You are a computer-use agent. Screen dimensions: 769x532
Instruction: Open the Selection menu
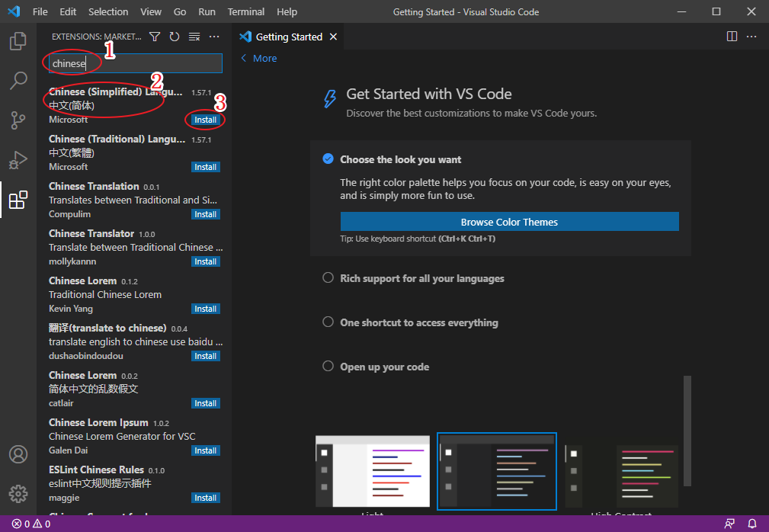coord(108,11)
